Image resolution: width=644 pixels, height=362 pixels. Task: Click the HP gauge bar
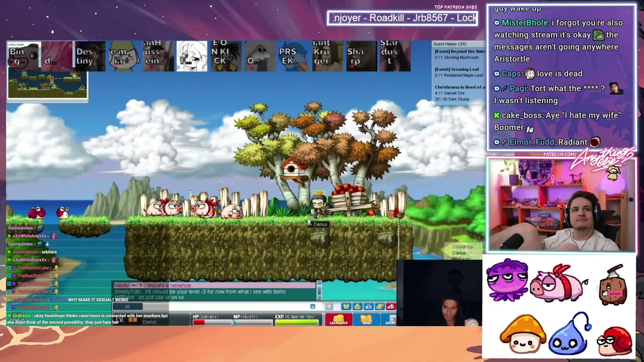[x=212, y=322]
